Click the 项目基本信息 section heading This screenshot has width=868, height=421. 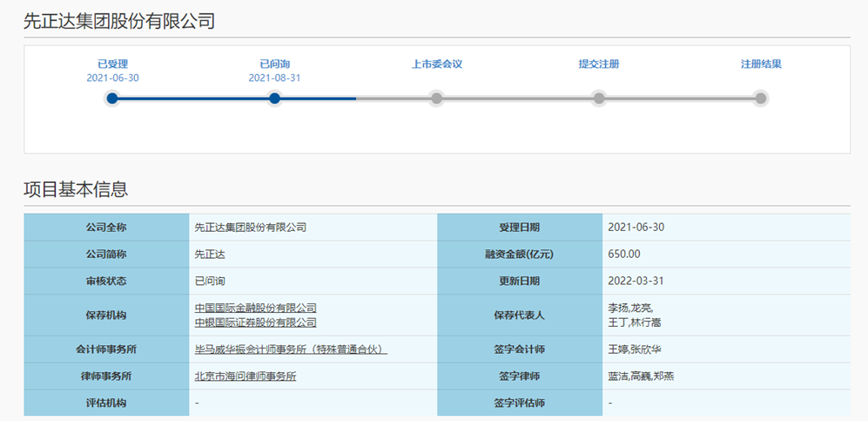coord(76,189)
